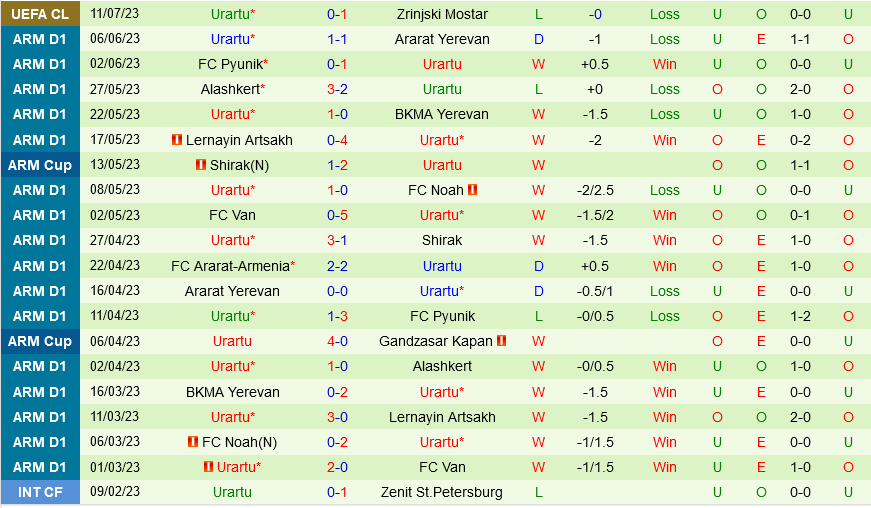Viewport: 871px width, 508px height.
Task: Click the 0-5 score against FC Van
Action: point(337,215)
